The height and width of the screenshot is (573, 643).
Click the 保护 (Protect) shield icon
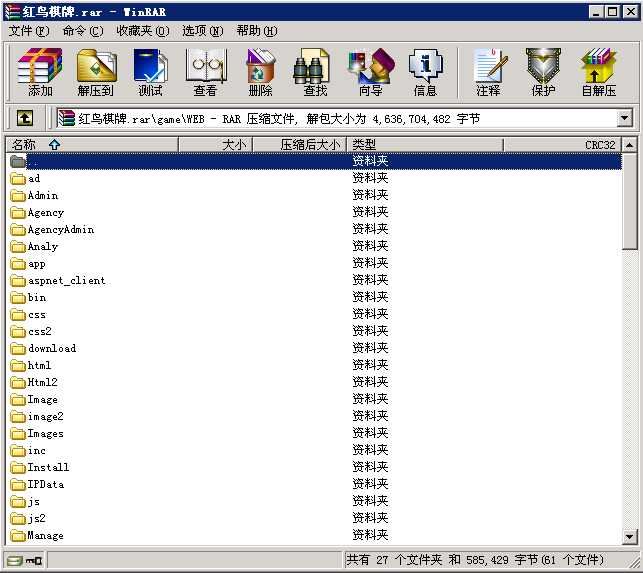543,72
